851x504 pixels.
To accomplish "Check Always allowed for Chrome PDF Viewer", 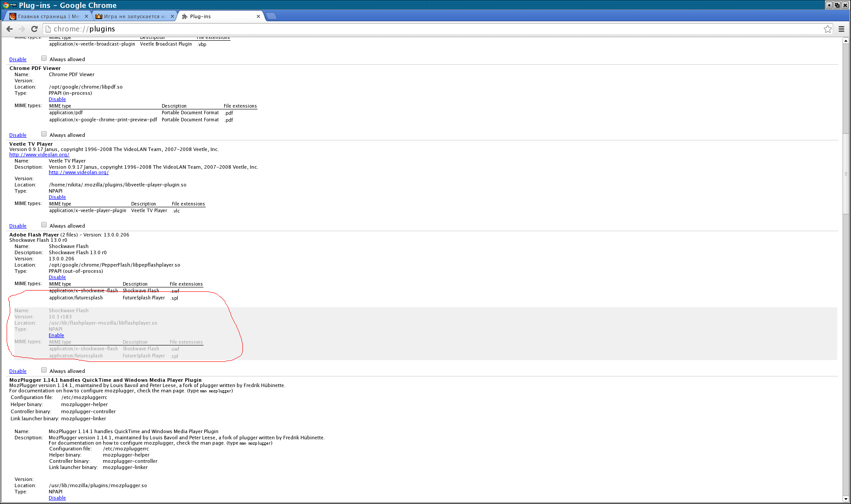I will [44, 134].
